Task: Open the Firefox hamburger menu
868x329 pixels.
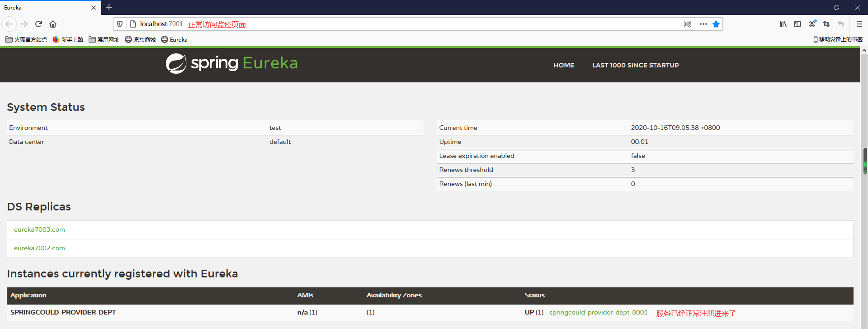Action: click(859, 24)
